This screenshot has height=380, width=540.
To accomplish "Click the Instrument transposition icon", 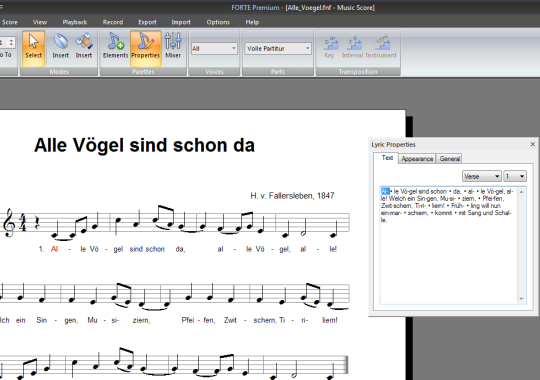I will (381, 47).
